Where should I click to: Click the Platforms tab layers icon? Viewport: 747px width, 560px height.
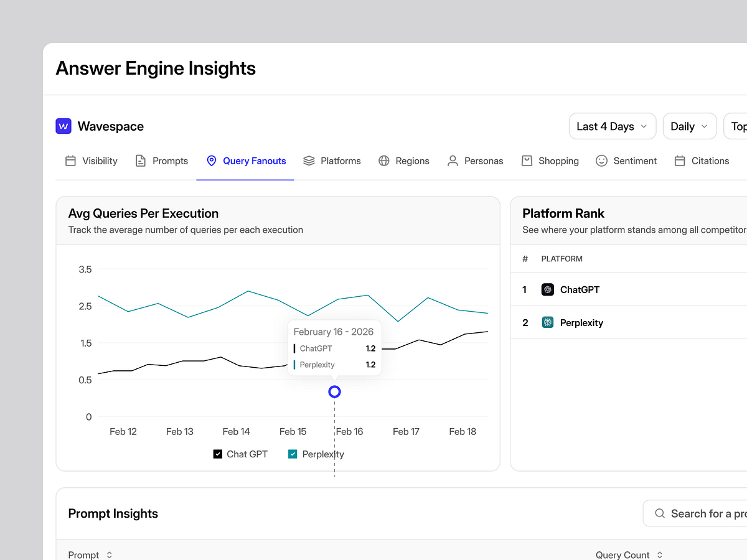pos(309,161)
